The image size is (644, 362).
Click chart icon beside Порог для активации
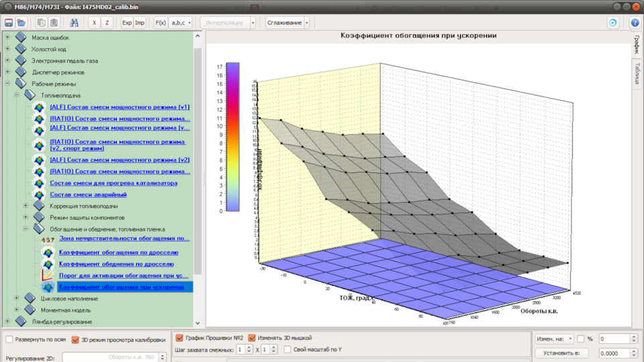point(48,276)
